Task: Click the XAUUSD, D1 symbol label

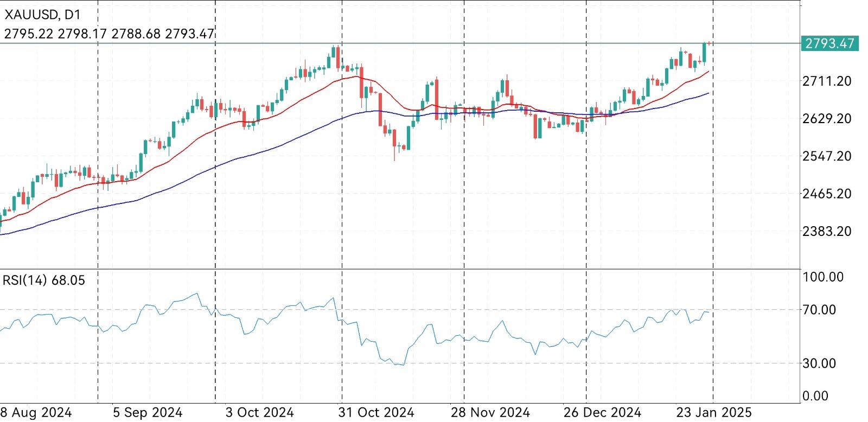Action: (x=43, y=15)
